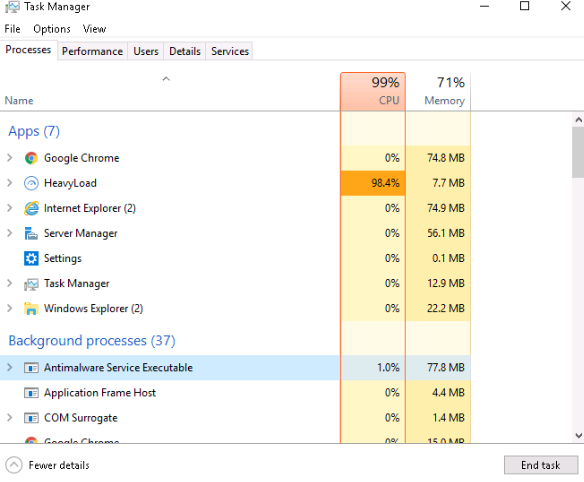The height and width of the screenshot is (482, 584).
Task: Select Windows Explorer (2) row text
Action: point(93,308)
